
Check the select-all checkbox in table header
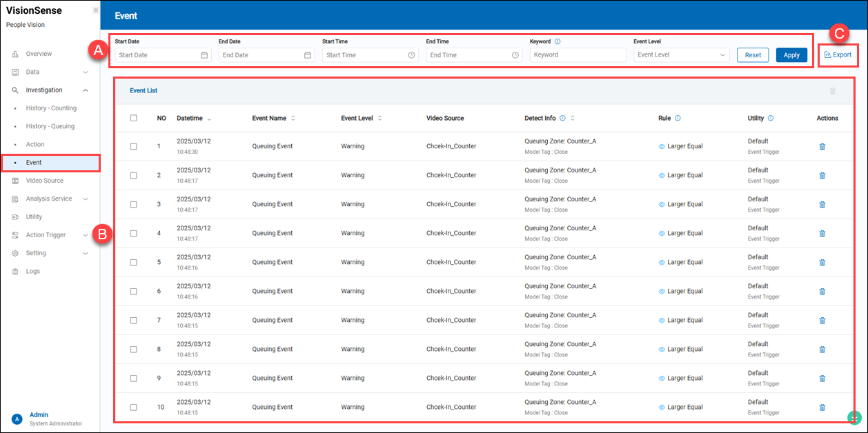(x=134, y=118)
